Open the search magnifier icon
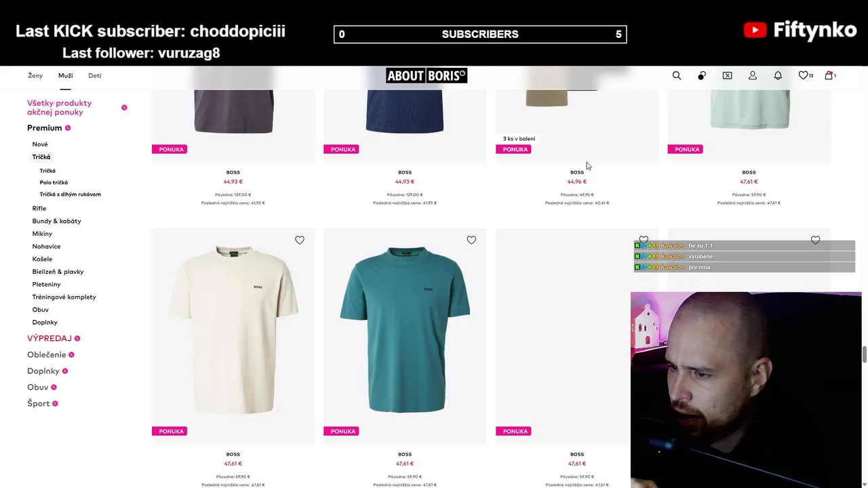 pyautogui.click(x=676, y=76)
